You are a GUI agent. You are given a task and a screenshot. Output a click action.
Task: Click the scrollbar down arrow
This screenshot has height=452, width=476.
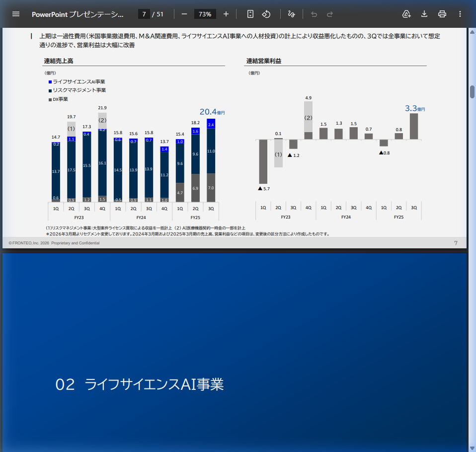471,447
